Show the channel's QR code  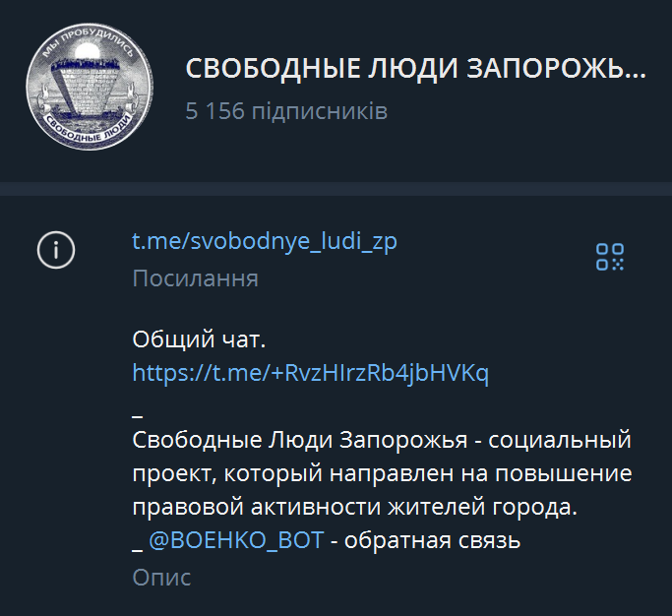tap(610, 257)
